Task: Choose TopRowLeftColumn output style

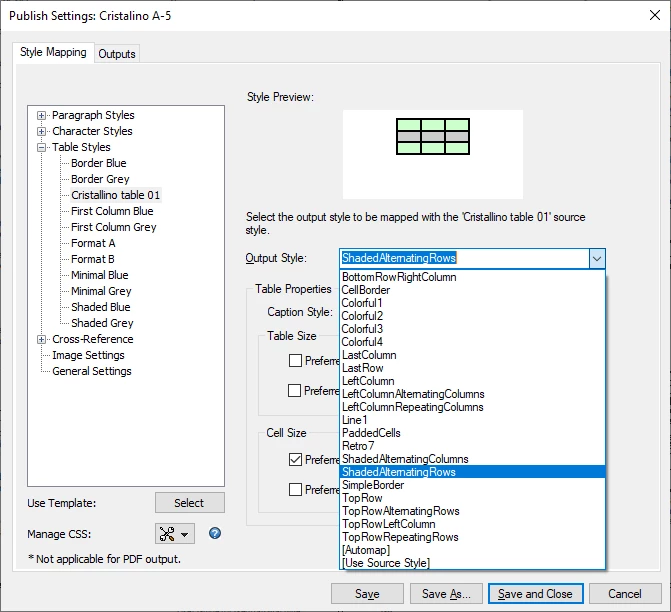Action: [x=472, y=524]
